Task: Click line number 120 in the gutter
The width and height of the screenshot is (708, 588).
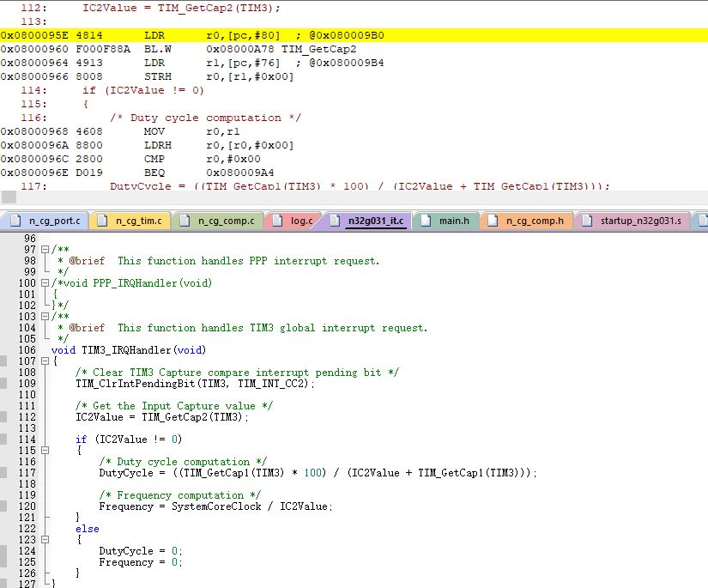Action: pos(27,506)
